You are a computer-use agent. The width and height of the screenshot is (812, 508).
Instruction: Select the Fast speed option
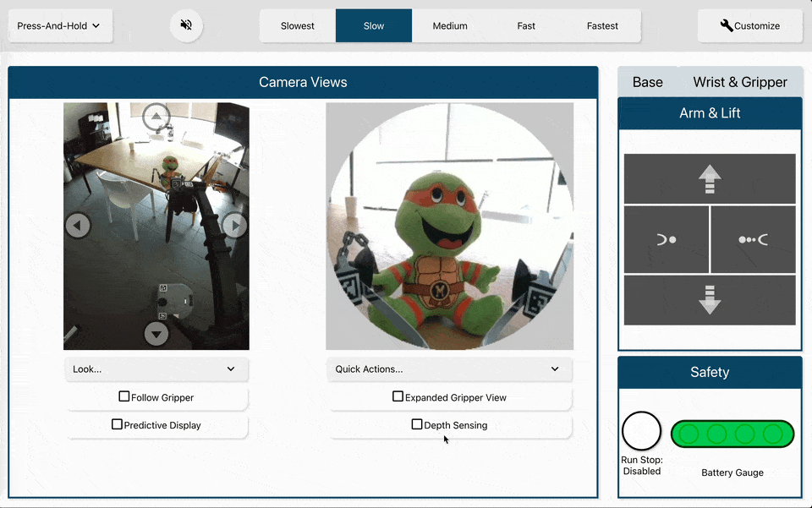[526, 26]
